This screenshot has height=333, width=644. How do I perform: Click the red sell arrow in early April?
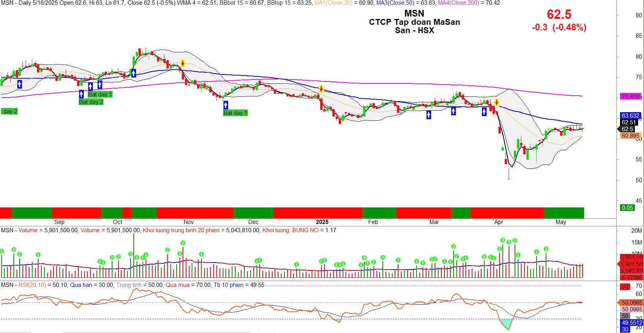497,103
